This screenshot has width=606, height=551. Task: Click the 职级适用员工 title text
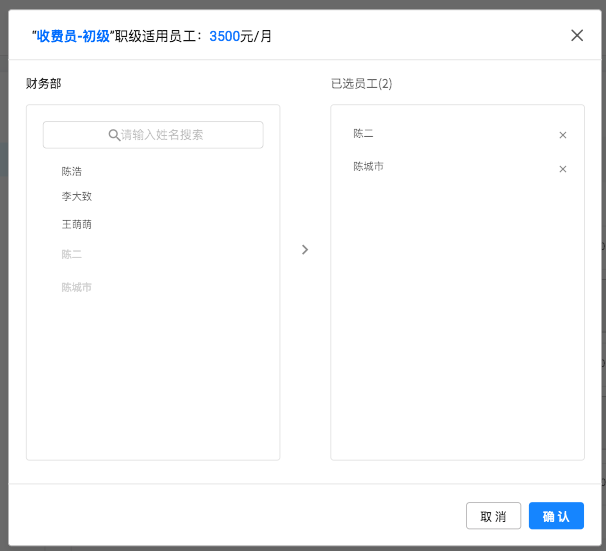coord(158,36)
